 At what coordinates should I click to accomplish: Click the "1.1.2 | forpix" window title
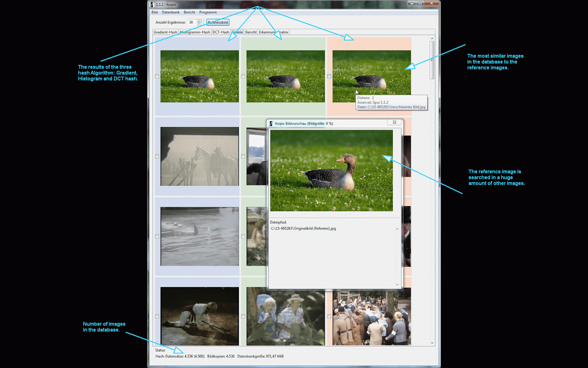coord(166,4)
